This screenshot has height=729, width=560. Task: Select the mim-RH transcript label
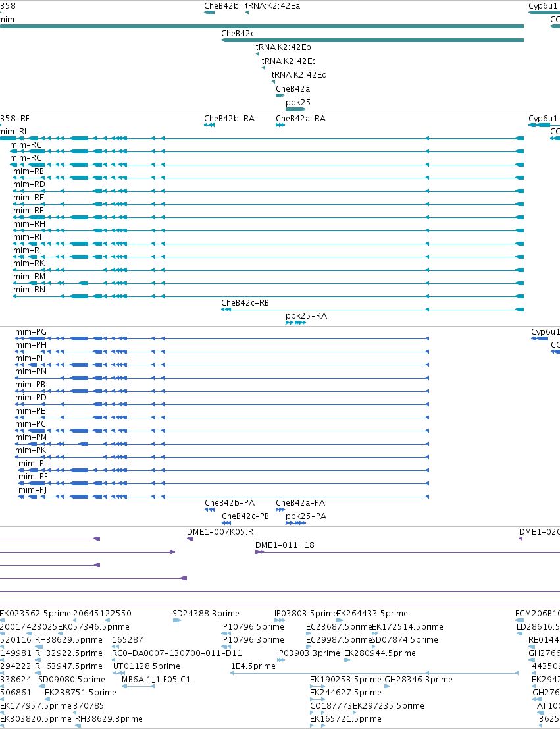pyautogui.click(x=29, y=224)
